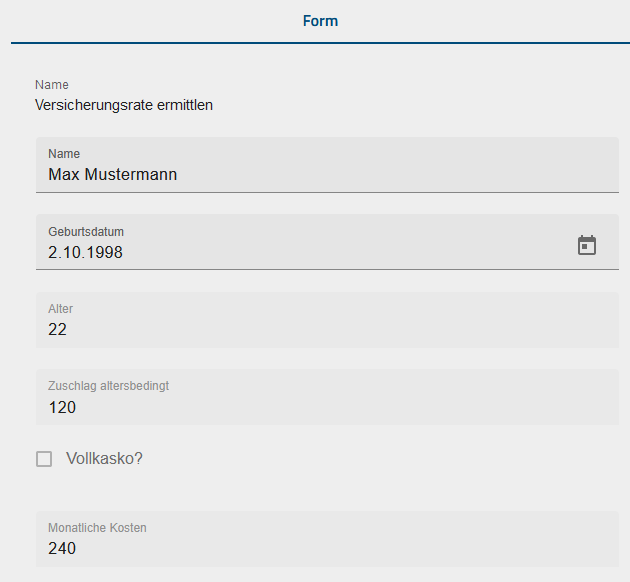Viewport: 630px width, 582px height.
Task: Click the Name caption above the form title
Action: click(52, 85)
